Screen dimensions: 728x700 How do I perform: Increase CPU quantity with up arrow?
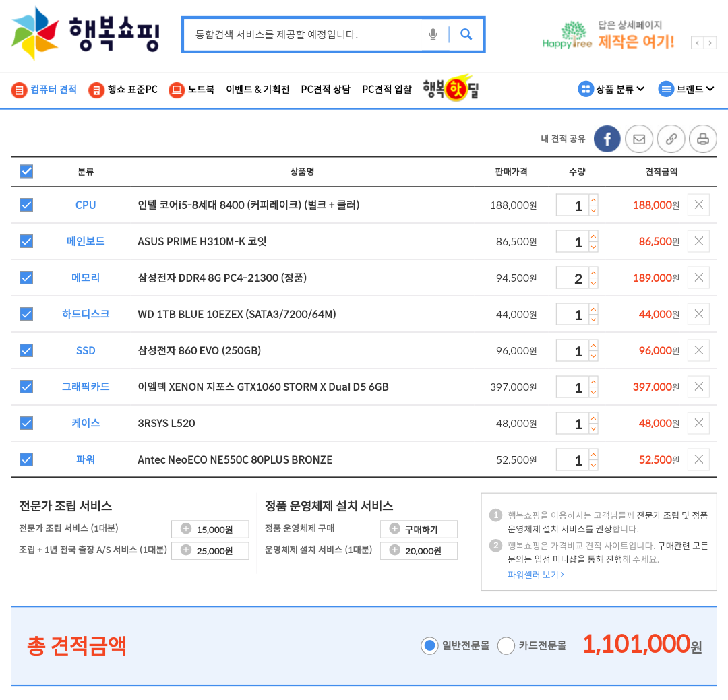point(593,200)
